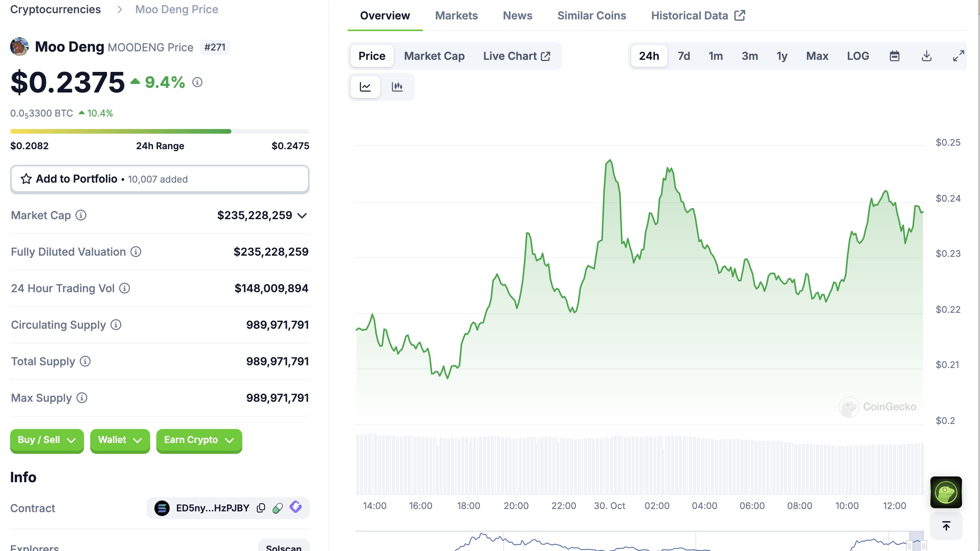This screenshot has width=980, height=551.
Task: Switch chart to Market Cap view
Action: tap(434, 56)
